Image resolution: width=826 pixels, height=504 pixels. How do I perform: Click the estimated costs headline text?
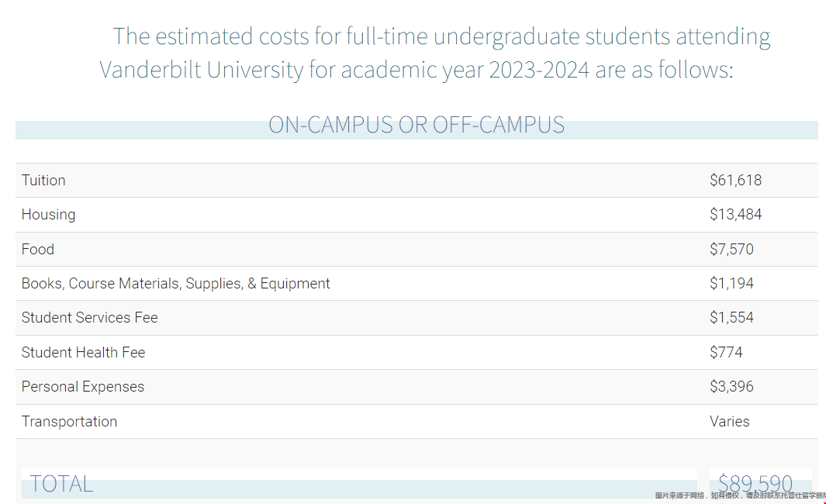pyautogui.click(x=434, y=53)
